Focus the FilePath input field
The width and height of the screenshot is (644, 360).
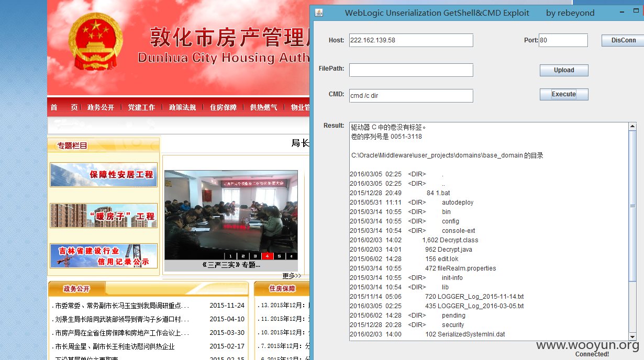click(411, 70)
